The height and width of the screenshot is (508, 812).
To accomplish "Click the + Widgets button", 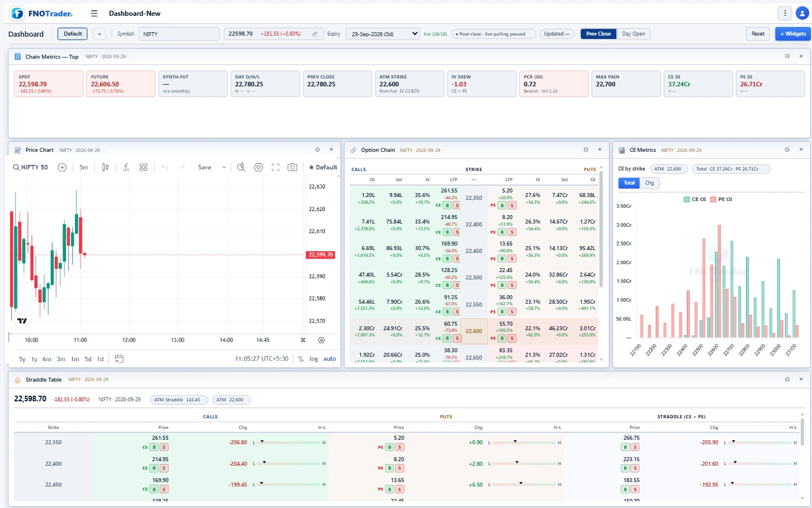I will (x=793, y=34).
